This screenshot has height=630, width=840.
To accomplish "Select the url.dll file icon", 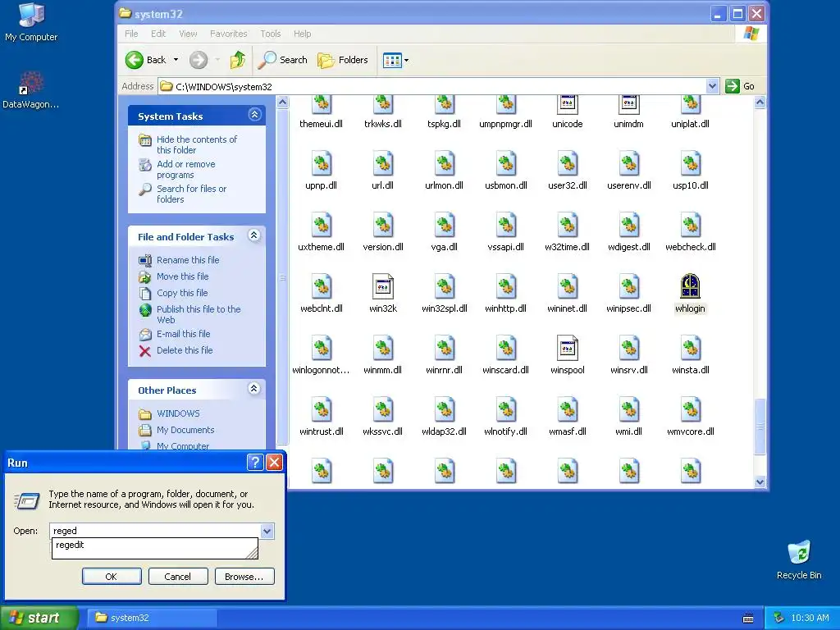I will 382,163.
